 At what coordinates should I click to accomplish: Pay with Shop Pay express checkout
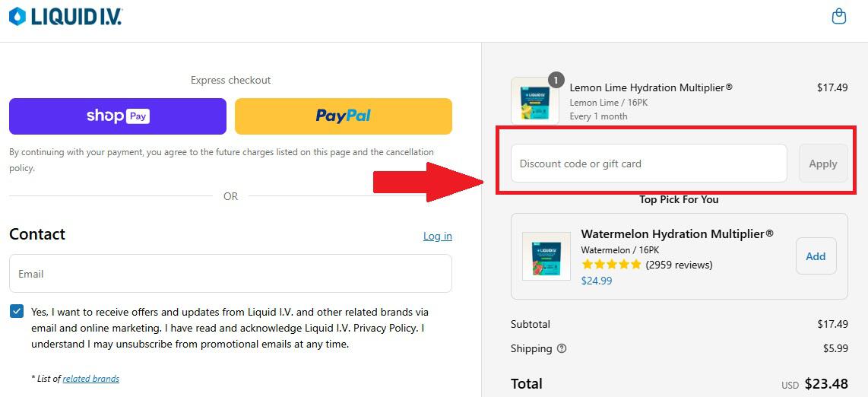pyautogui.click(x=118, y=116)
